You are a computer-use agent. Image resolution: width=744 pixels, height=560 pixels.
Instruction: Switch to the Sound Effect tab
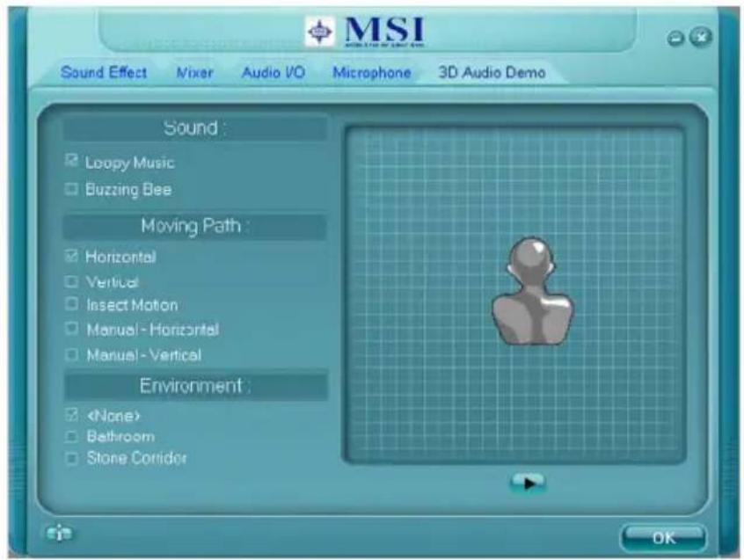[104, 73]
